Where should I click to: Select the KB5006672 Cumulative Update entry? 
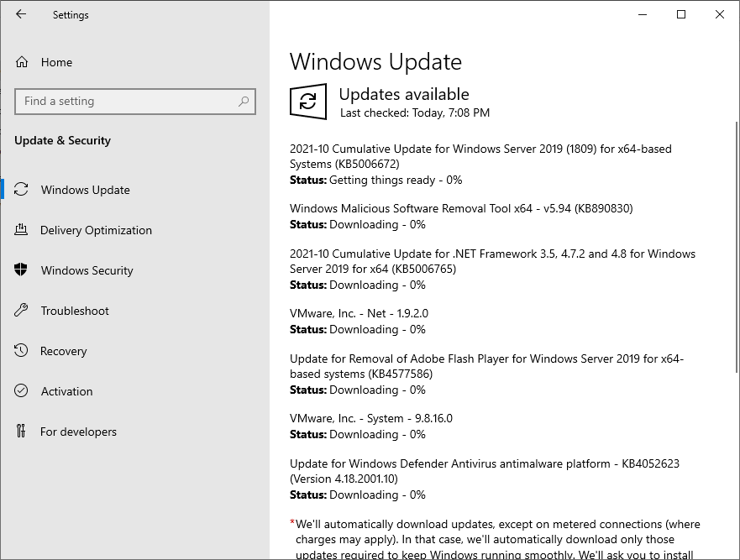[x=480, y=156]
